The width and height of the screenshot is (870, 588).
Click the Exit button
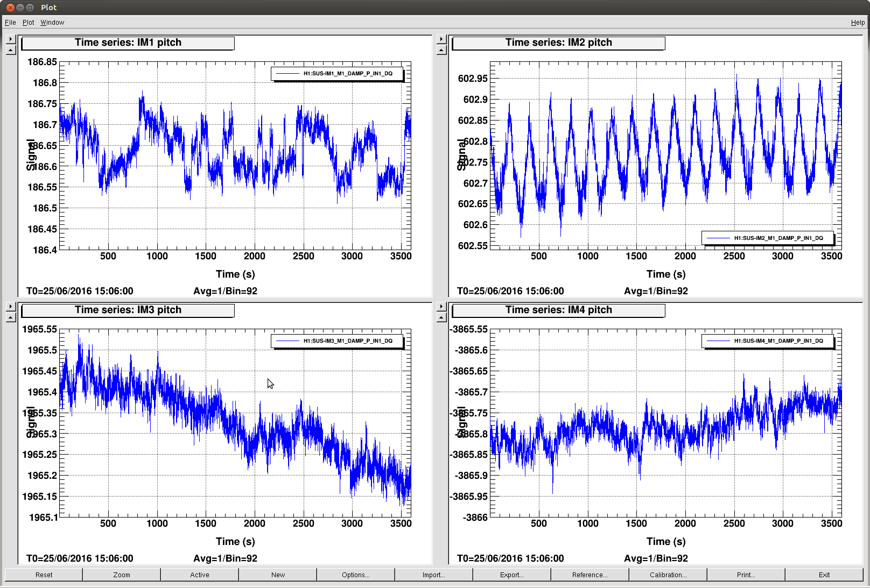click(824, 575)
